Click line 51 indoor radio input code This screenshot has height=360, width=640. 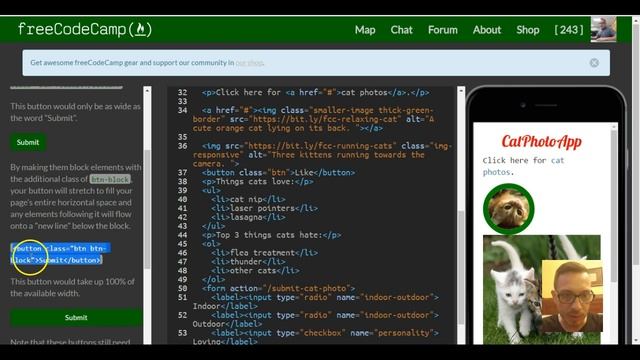316,302
